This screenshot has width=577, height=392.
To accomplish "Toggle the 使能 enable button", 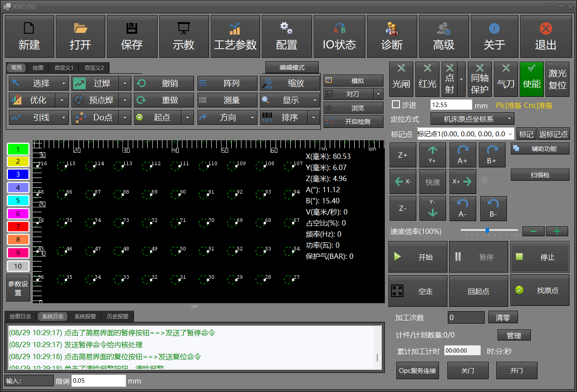I will pyautogui.click(x=531, y=79).
